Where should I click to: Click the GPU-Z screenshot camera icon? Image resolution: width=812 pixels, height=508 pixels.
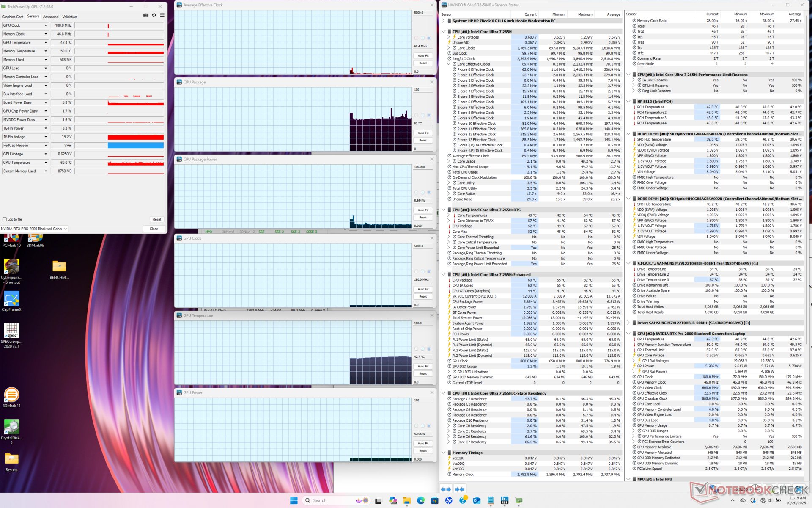coord(146,15)
